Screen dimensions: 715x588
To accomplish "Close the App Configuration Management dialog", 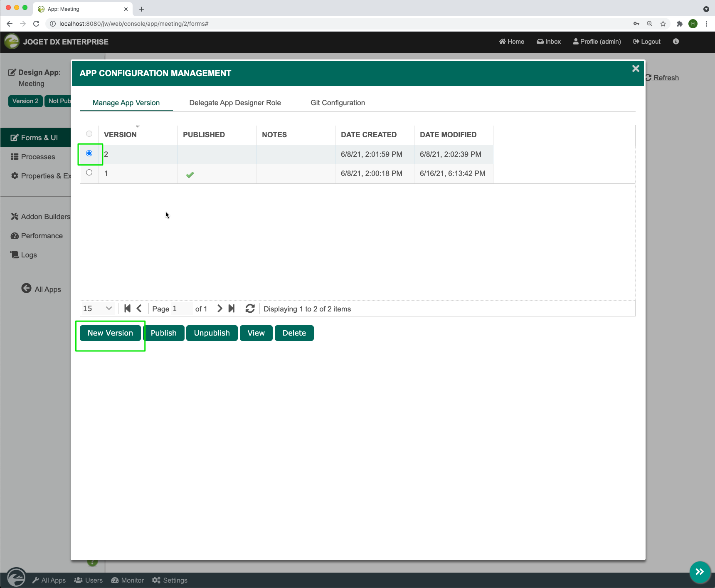I will 636,69.
